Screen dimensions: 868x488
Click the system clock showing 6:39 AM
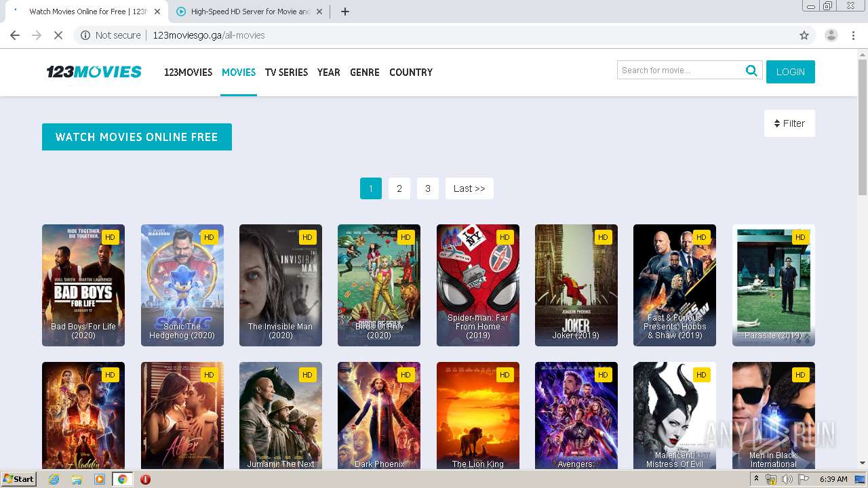tap(833, 479)
